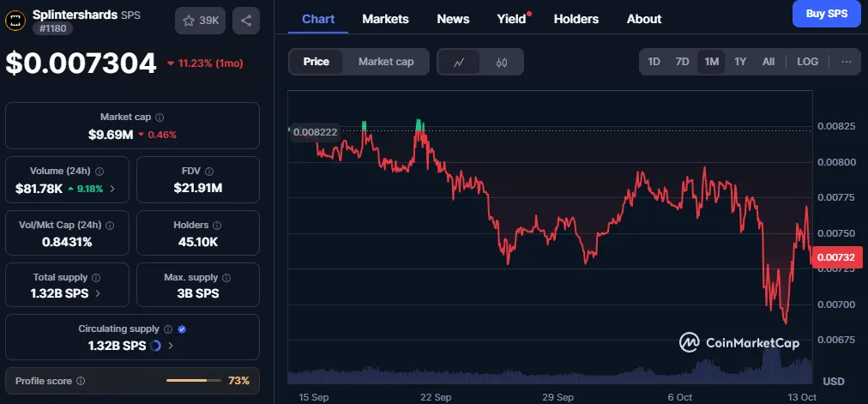This screenshot has height=404, width=868.
Task: Add Splintershards to watchlist via star
Action: coord(200,21)
